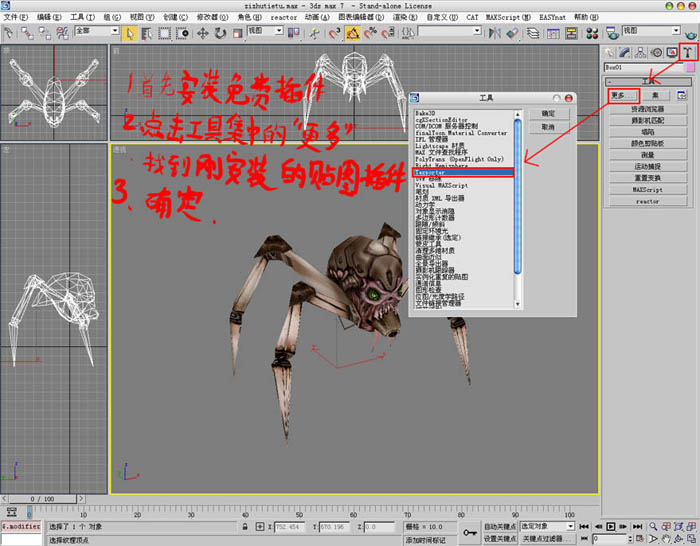Click Use Pivot Point Center icon
700x546 pixels.
click(293, 33)
